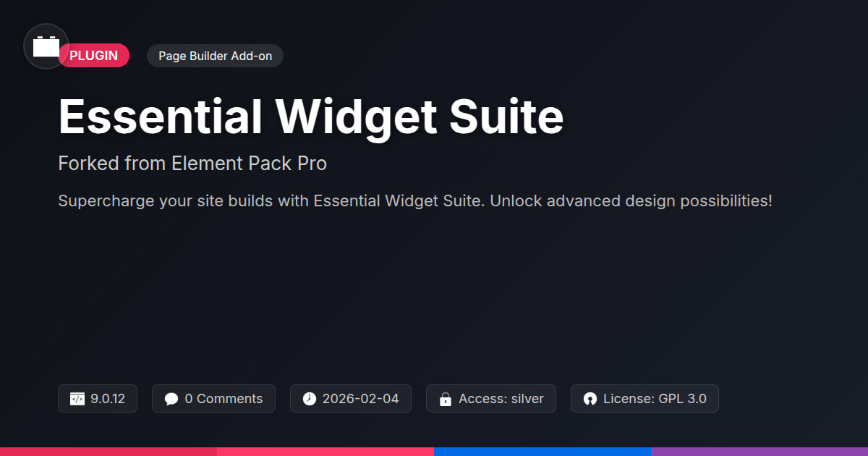Open the Page Builder Add-on tag

pyautogui.click(x=215, y=56)
